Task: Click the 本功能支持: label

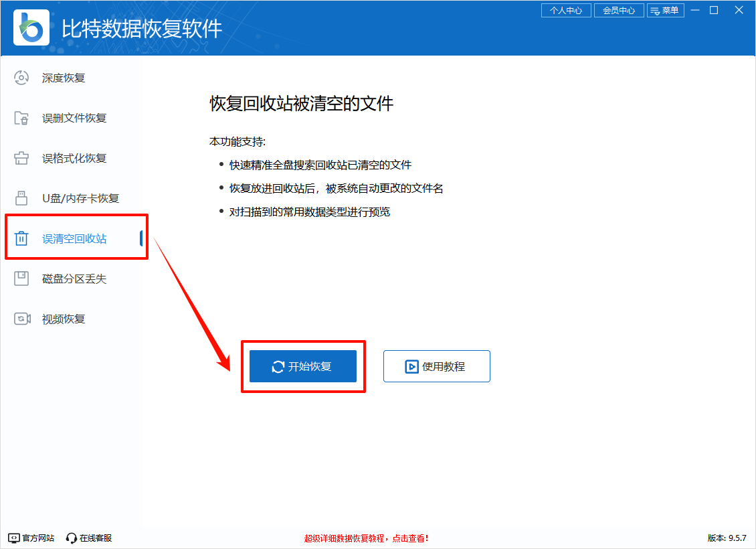Action: click(238, 141)
